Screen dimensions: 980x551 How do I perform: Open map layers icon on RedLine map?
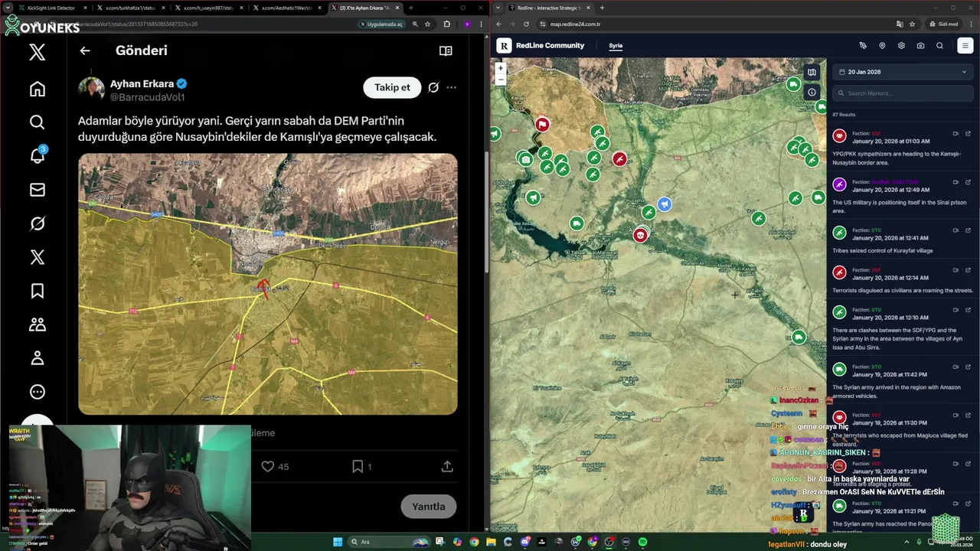click(812, 73)
